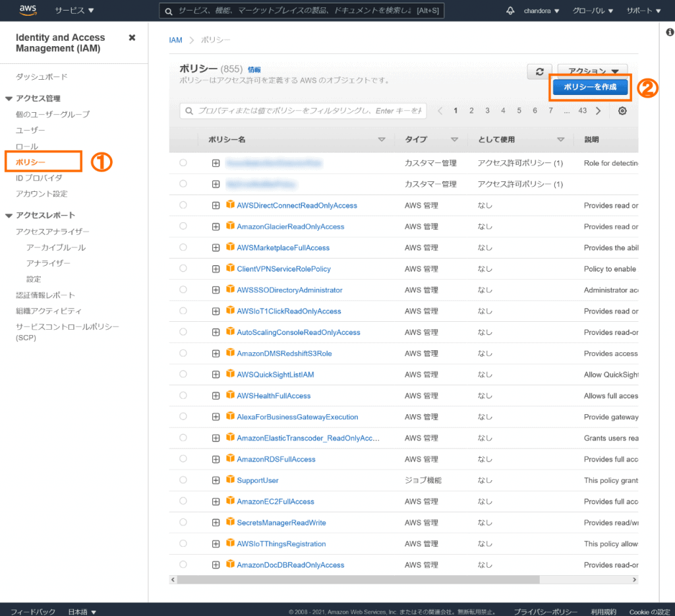
Task: Click the policy filter search field
Action: point(303,111)
